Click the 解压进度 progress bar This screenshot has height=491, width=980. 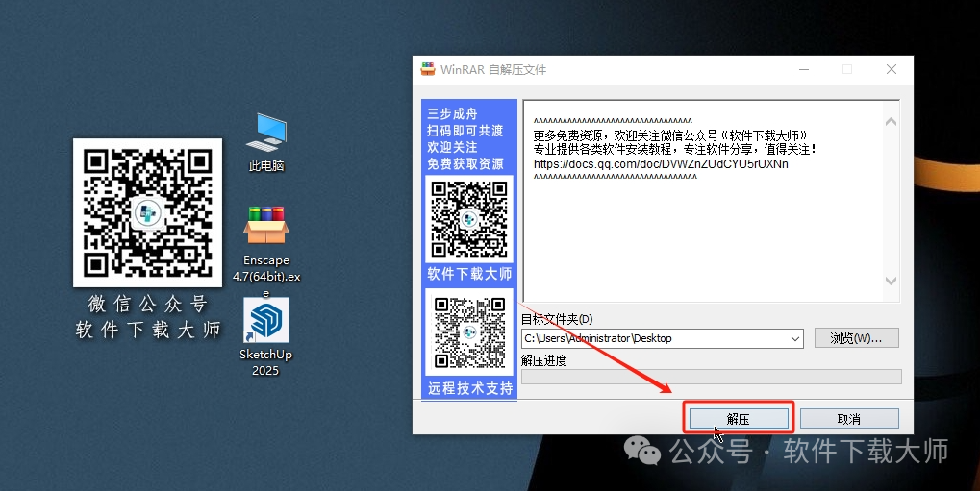[x=712, y=376]
